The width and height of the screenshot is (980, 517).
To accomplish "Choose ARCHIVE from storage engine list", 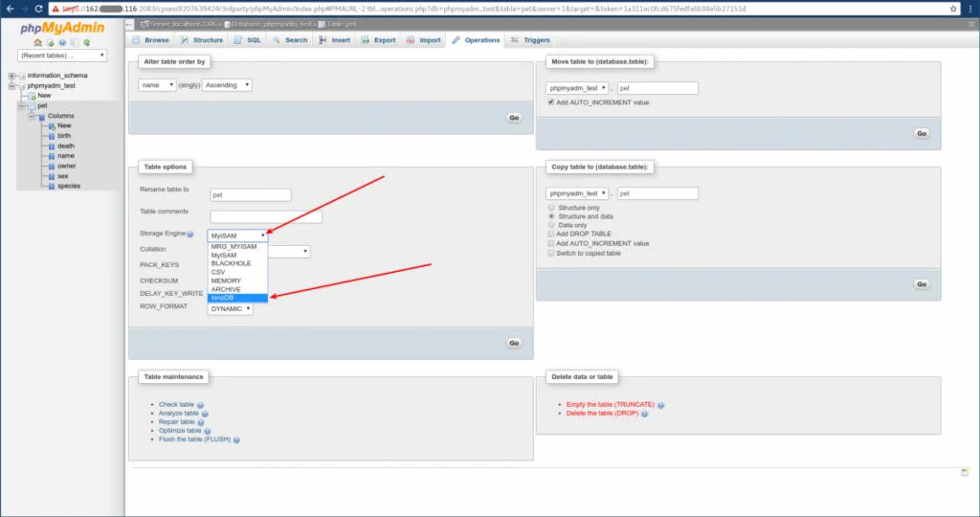I will point(237,289).
